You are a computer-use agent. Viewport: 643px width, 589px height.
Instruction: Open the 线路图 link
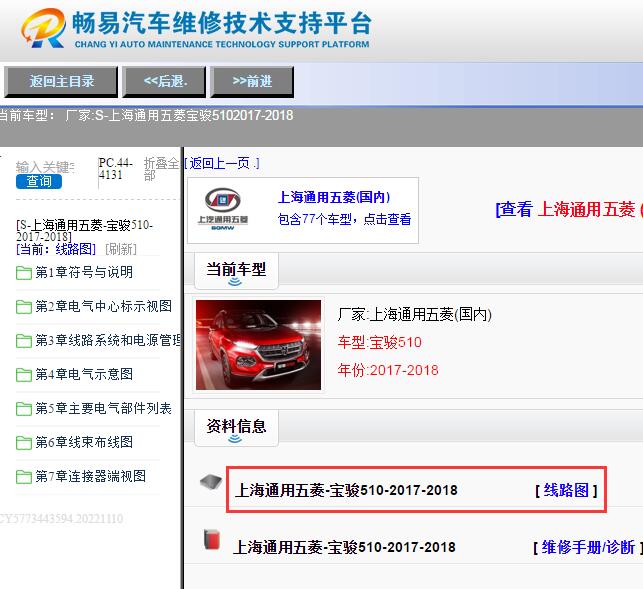click(x=566, y=490)
